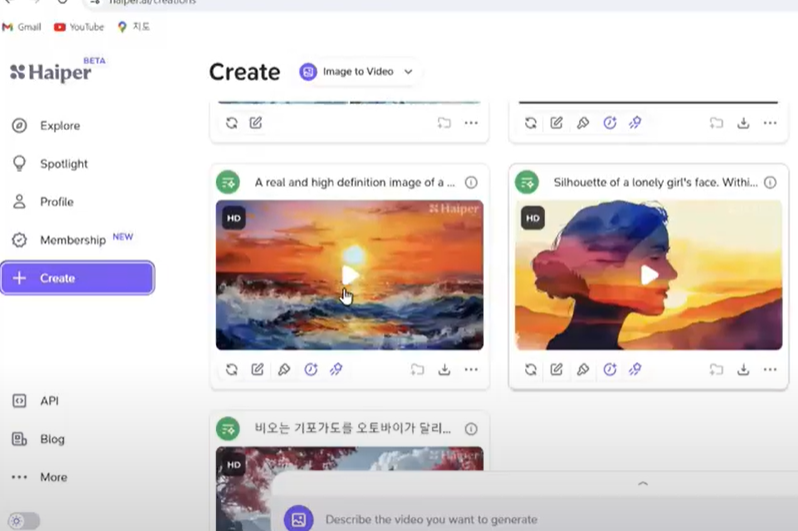
Task: Download the video in the top-right partial card
Action: click(744, 123)
